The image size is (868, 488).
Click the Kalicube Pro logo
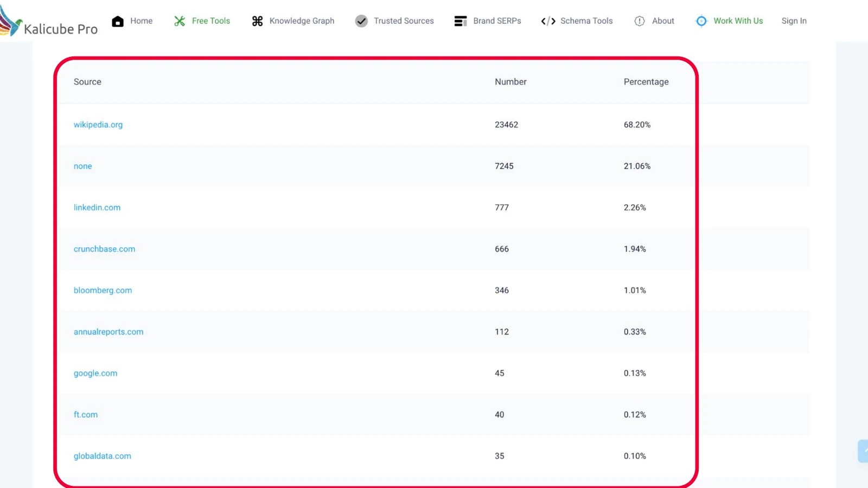point(49,22)
